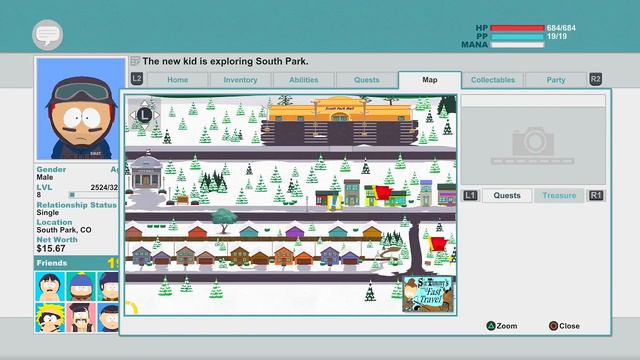Open the Abilities tab
640x360 pixels.
tap(304, 80)
